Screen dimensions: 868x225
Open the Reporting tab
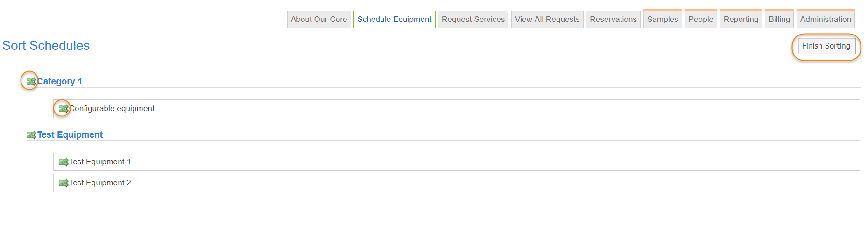coord(741,19)
